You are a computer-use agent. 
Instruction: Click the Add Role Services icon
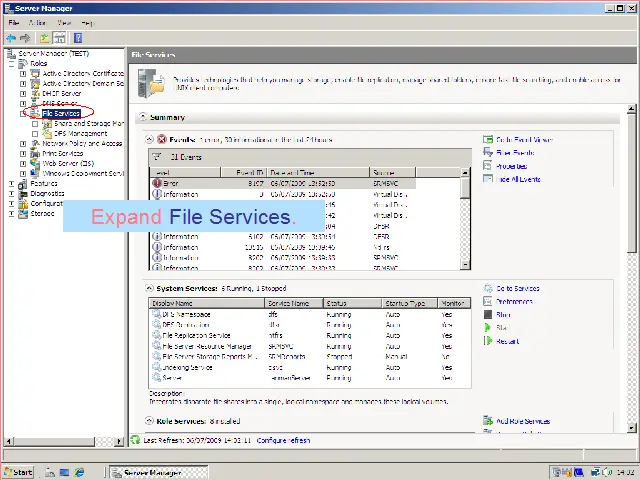point(488,420)
